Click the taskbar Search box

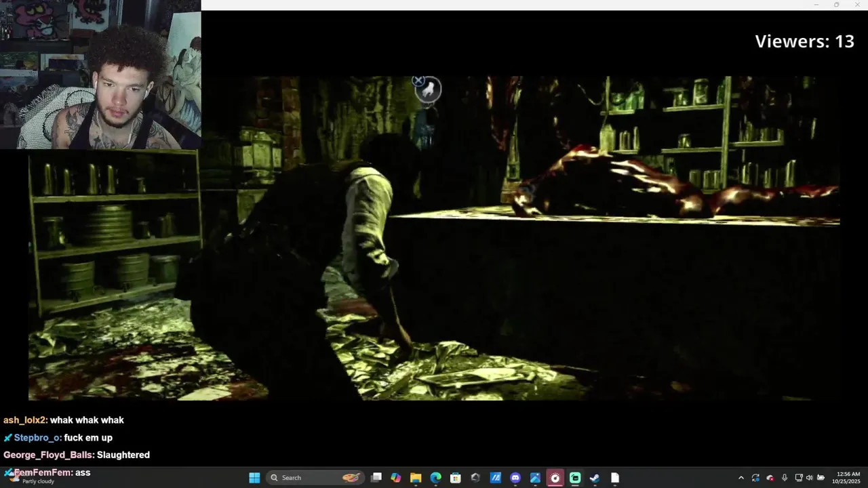(315, 478)
